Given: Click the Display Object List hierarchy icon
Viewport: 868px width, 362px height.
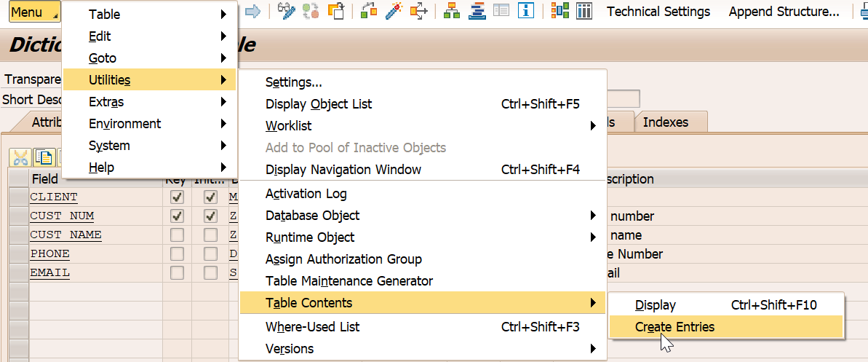Looking at the screenshot, I should point(453,11).
